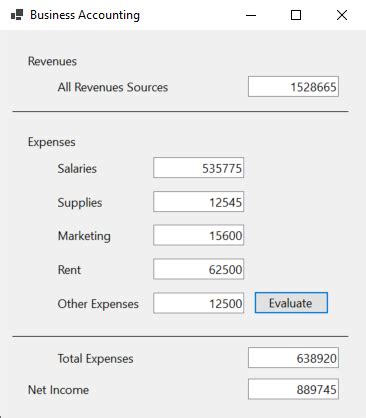The width and height of the screenshot is (366, 418).
Task: Click the Expenses section label
Action: 52,142
